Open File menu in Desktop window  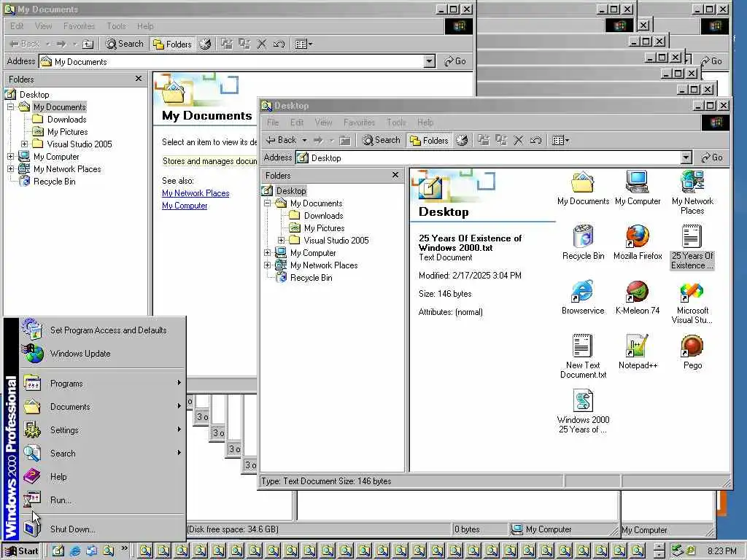(x=273, y=122)
